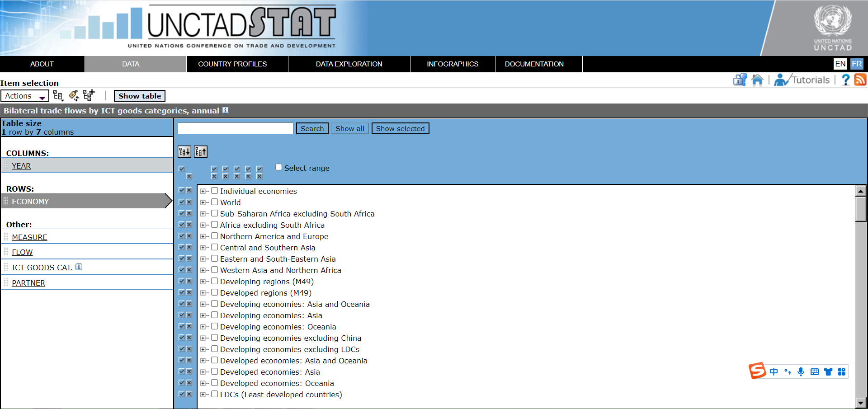The height and width of the screenshot is (409, 868).
Task: Switch language to FR
Action: coord(857,64)
